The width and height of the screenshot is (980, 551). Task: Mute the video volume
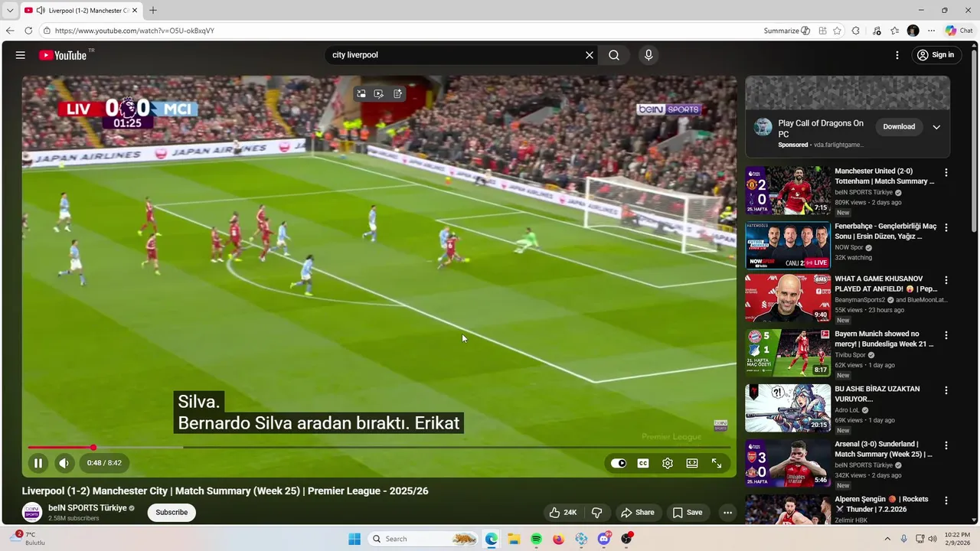(x=64, y=463)
